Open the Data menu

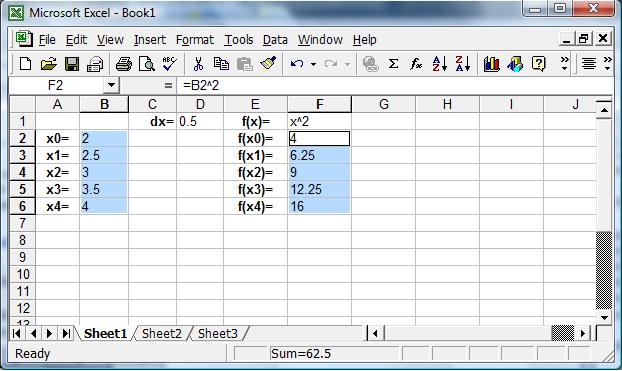click(x=275, y=40)
